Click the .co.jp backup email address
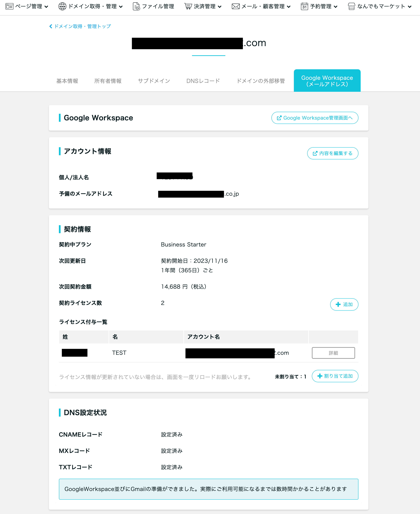420x514 pixels. pos(199,194)
